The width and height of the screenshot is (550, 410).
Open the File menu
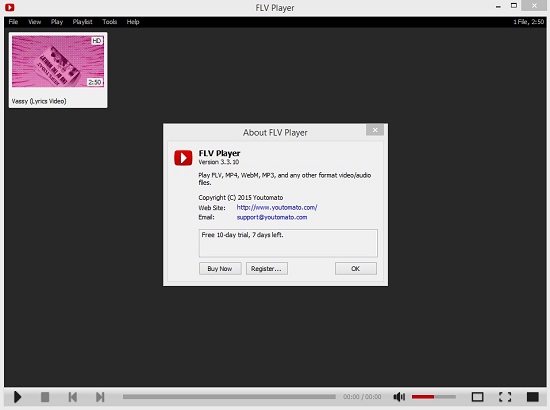pyautogui.click(x=13, y=22)
